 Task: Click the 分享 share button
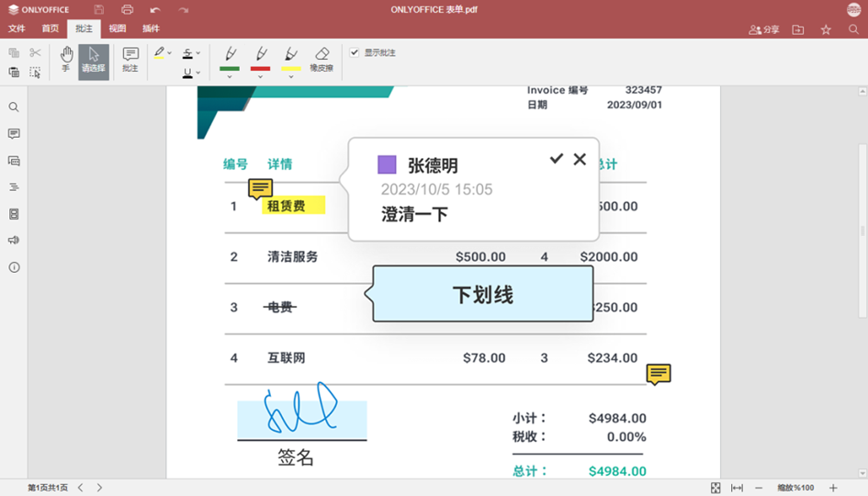(x=764, y=30)
